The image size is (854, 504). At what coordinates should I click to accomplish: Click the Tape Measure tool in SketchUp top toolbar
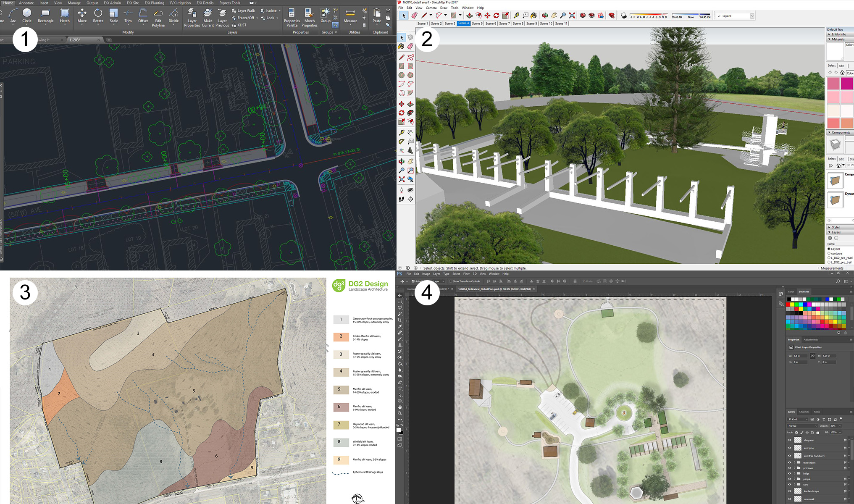(x=516, y=16)
